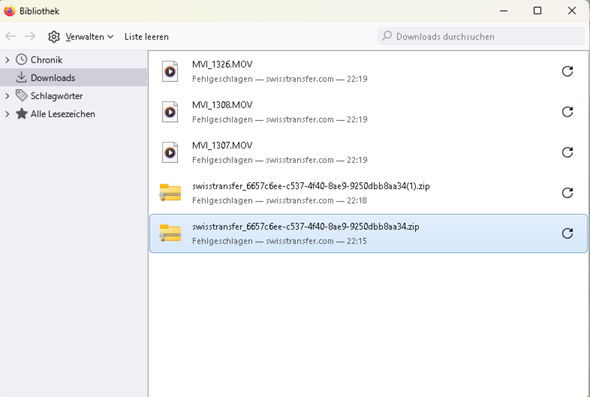Click the tag icon next to Schlagwörter

tap(21, 95)
